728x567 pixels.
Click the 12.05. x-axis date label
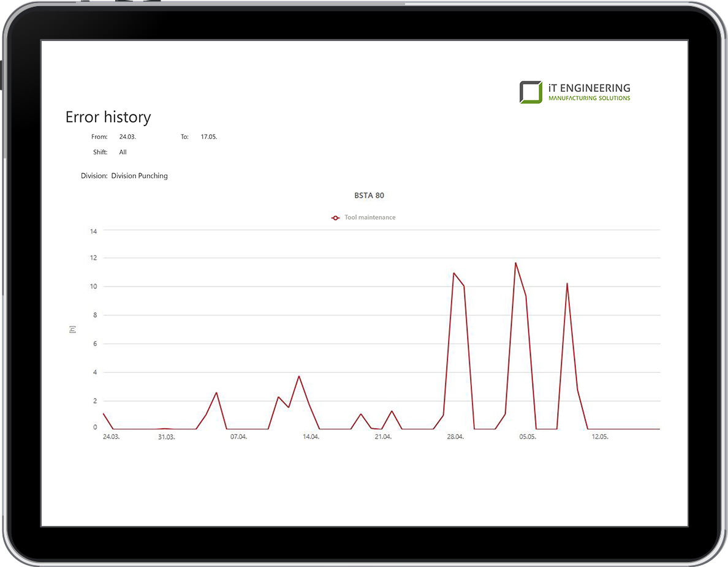[x=599, y=437]
